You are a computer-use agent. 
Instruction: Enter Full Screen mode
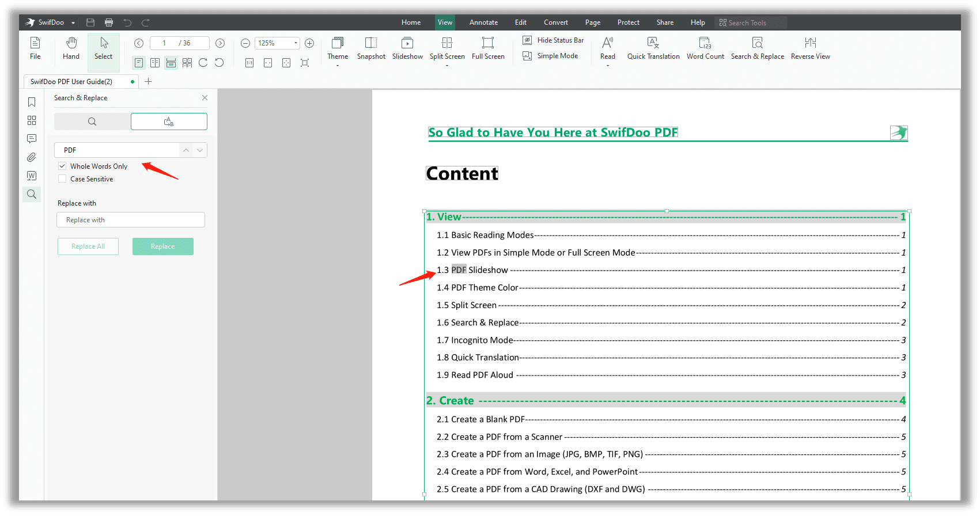(x=488, y=48)
